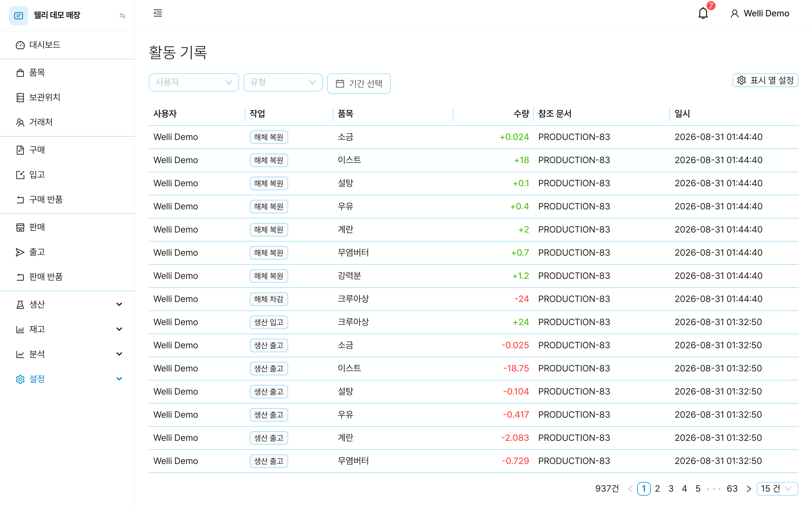Click the -18.75 quantity value

(x=516, y=369)
